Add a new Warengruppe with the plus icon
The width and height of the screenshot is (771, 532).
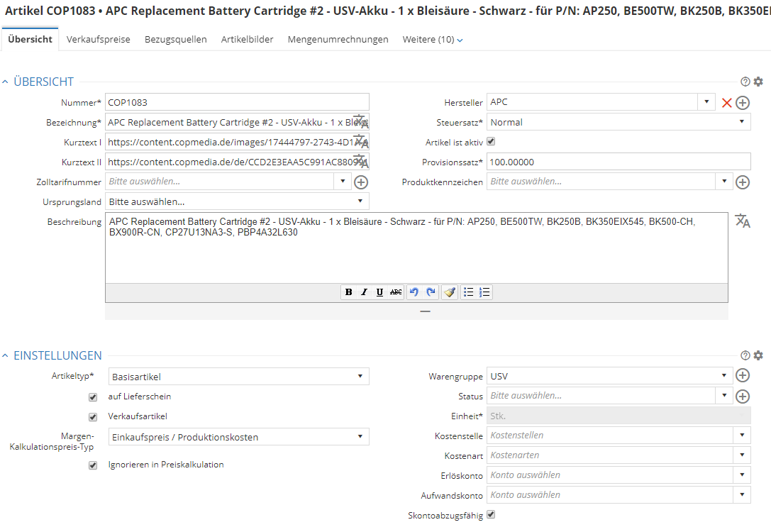coord(743,376)
